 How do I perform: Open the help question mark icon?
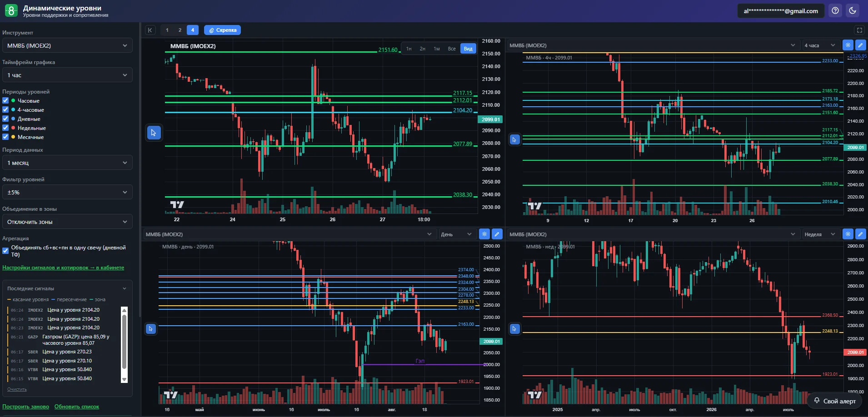tap(835, 11)
